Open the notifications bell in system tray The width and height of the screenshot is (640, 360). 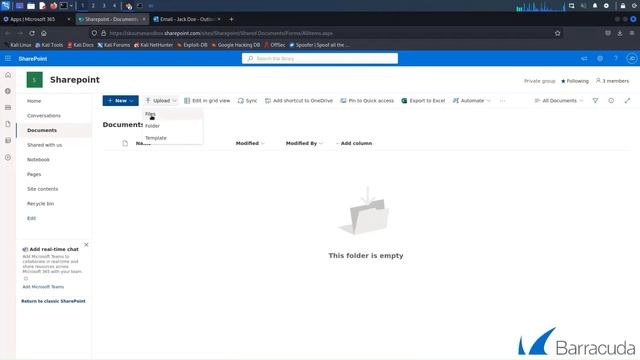tap(595, 6)
